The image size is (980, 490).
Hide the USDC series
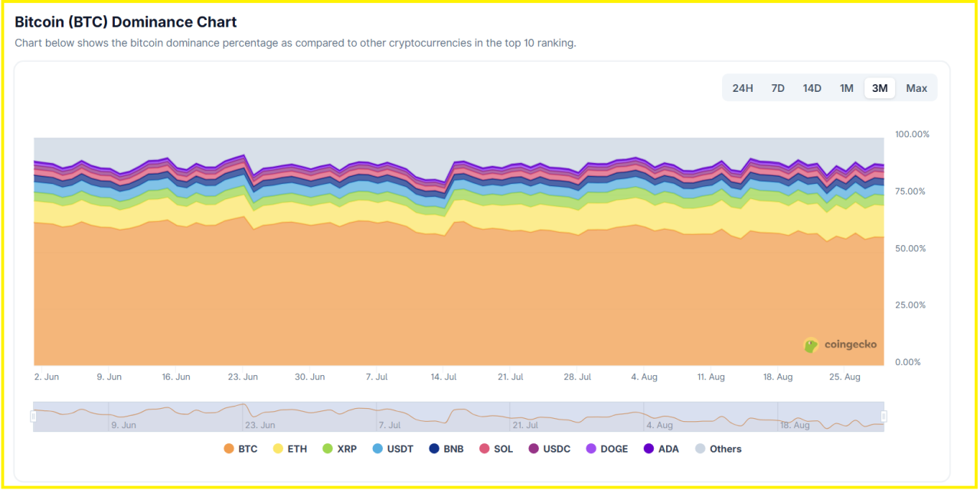(549, 449)
